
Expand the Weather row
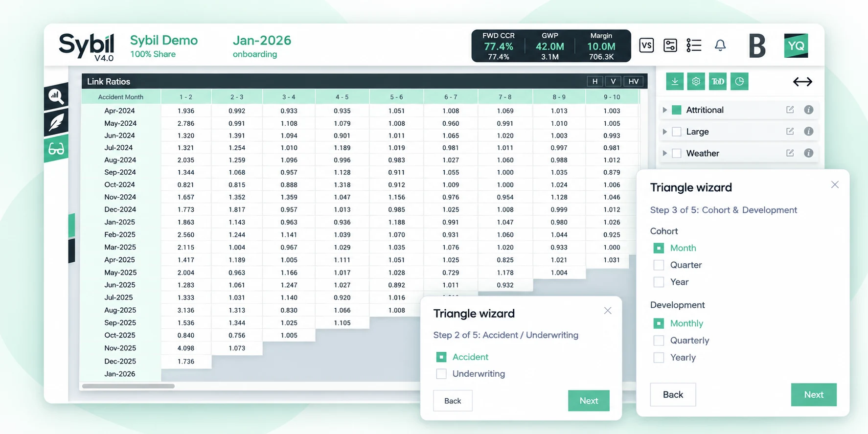(x=664, y=153)
